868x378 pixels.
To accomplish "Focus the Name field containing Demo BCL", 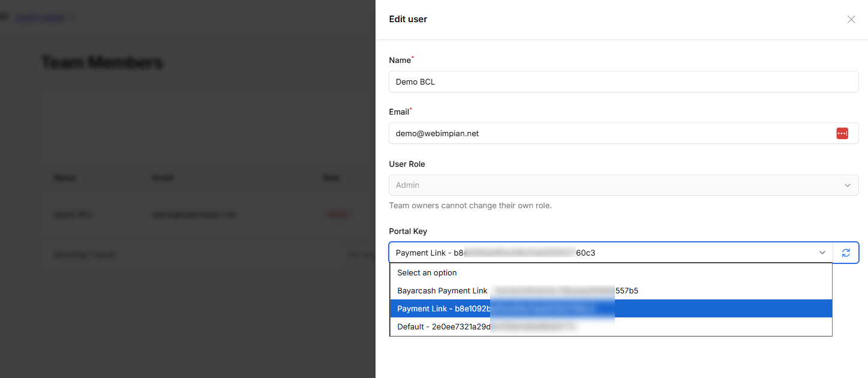I will pyautogui.click(x=623, y=82).
